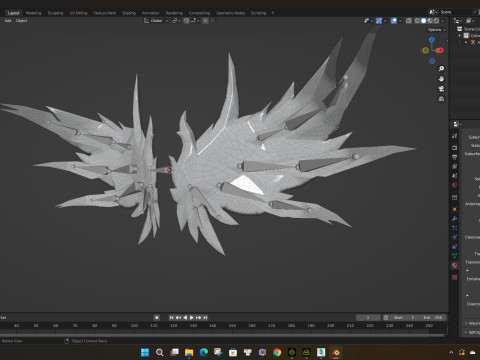This screenshot has width=480, height=360.
Task: Jump to the timeline start frame
Action: tap(171, 318)
